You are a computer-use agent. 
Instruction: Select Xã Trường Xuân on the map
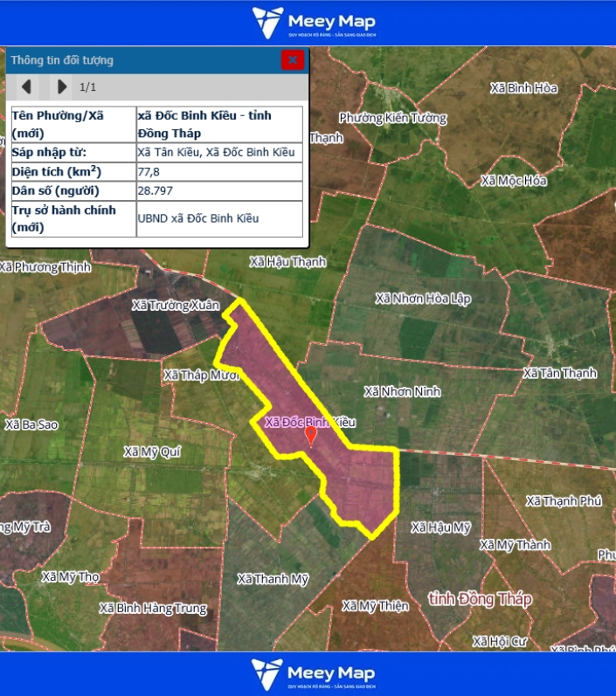tap(175, 306)
